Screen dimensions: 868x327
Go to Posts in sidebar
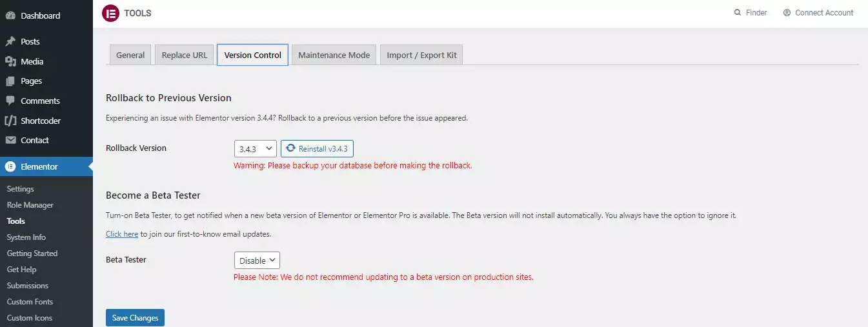coord(46,41)
